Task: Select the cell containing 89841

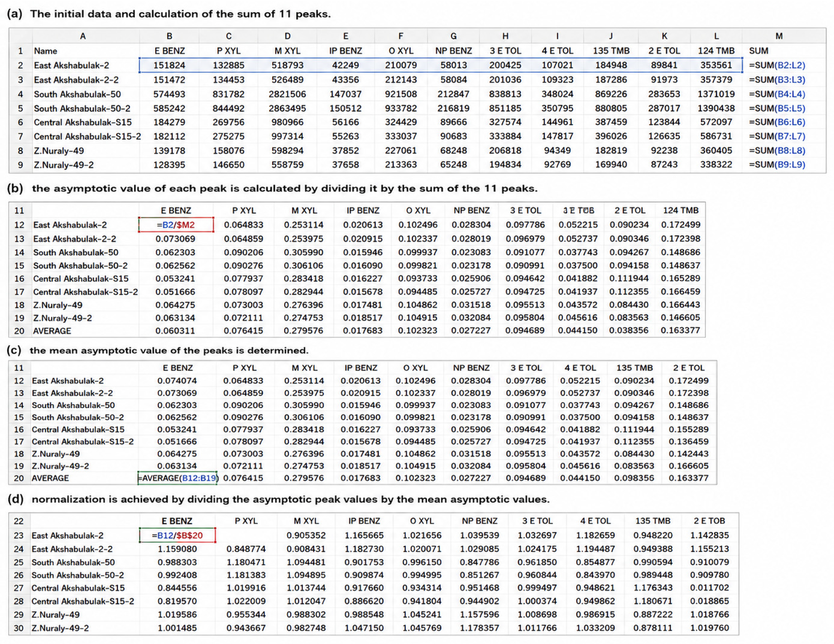Action: coord(664,65)
